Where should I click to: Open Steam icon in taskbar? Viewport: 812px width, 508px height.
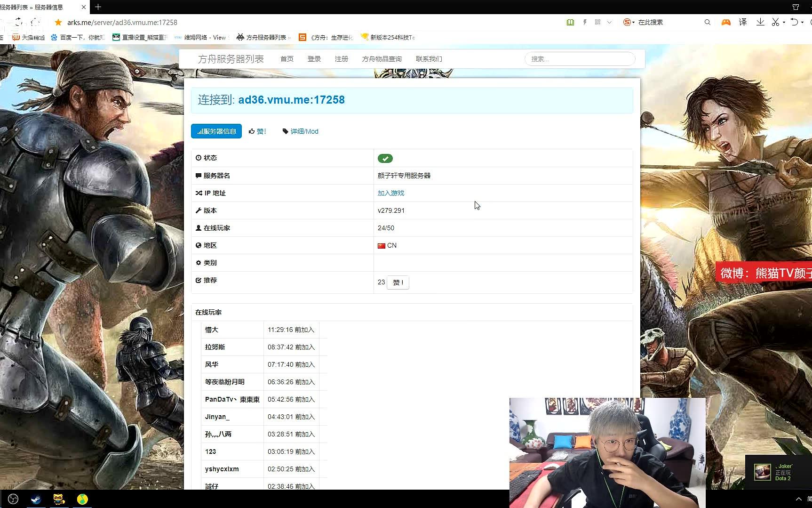36,499
